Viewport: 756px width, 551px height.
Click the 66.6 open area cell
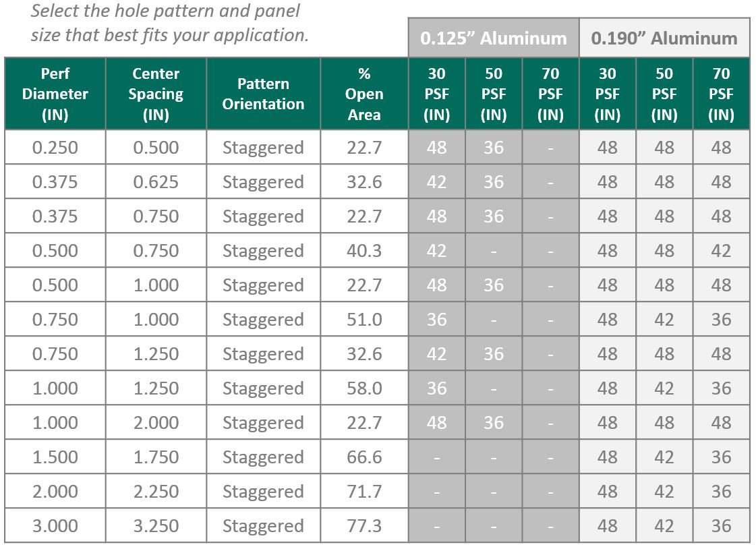click(x=364, y=457)
